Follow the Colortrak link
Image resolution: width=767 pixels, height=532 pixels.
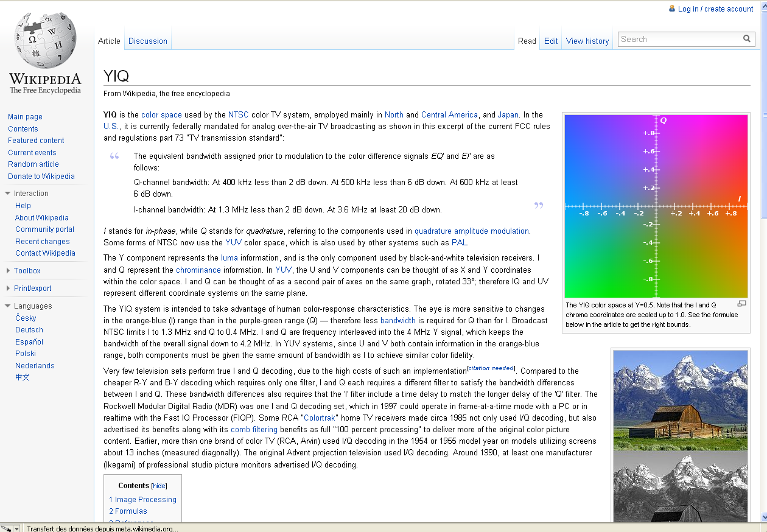[319, 418]
